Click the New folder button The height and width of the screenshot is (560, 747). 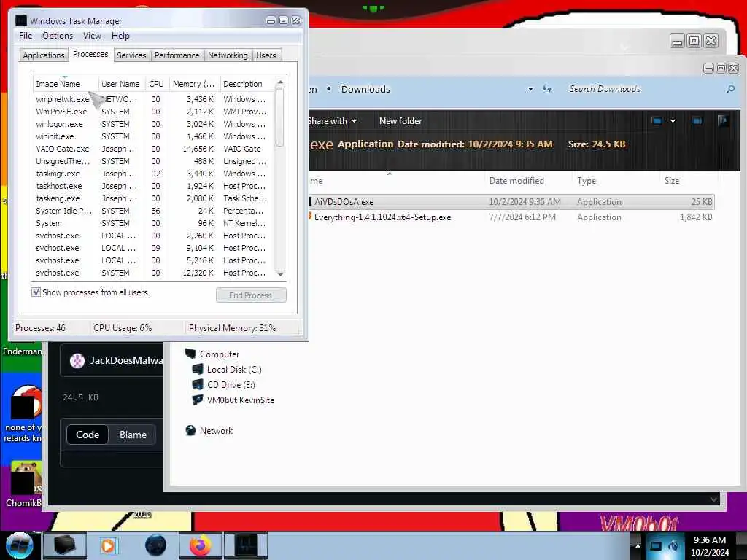[400, 121]
